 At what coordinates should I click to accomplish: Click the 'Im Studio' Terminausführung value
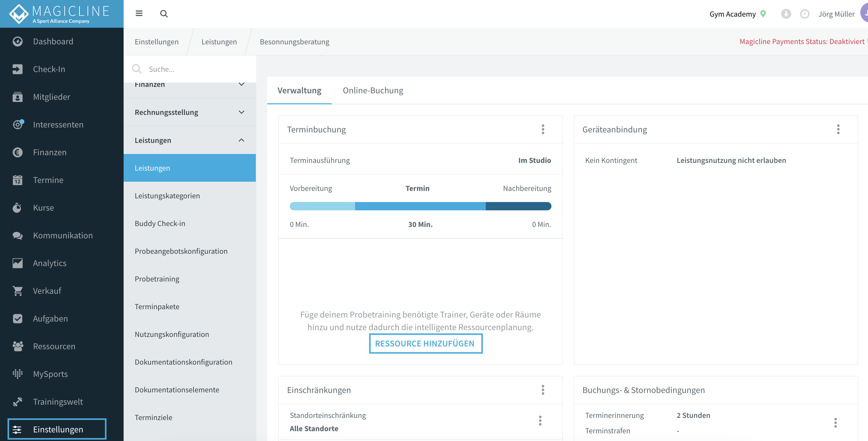point(535,160)
